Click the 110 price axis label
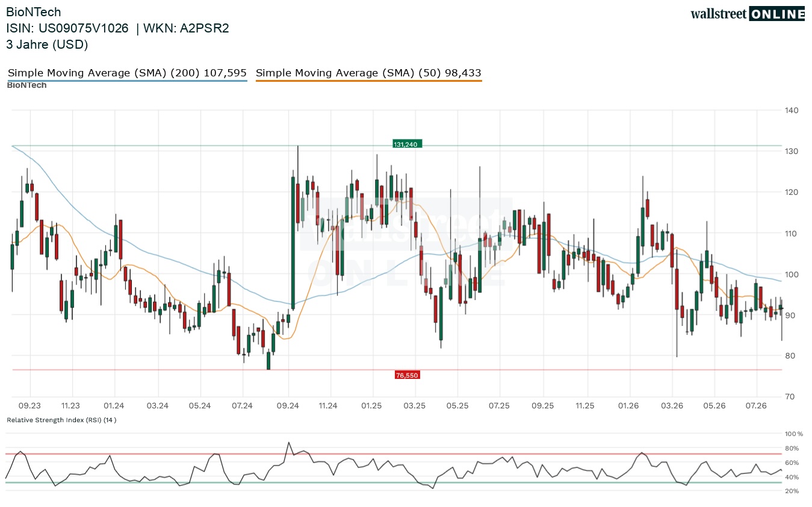The height and width of the screenshot is (507, 812). (791, 233)
